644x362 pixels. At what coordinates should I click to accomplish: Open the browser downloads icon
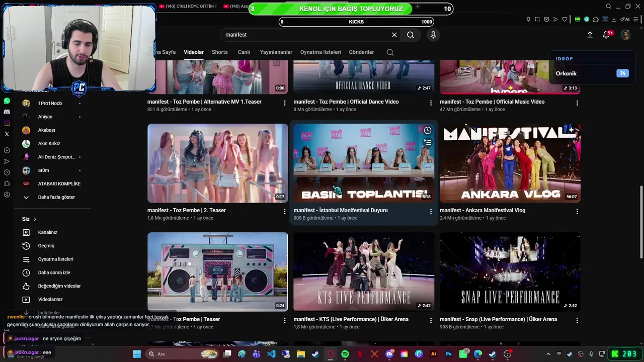pyautogui.click(x=614, y=19)
